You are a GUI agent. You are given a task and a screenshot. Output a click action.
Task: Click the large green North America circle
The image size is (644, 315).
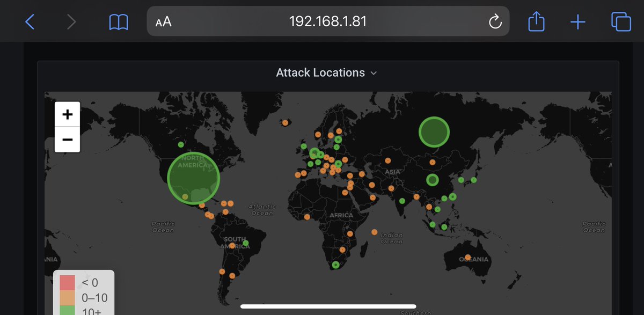coord(194,178)
